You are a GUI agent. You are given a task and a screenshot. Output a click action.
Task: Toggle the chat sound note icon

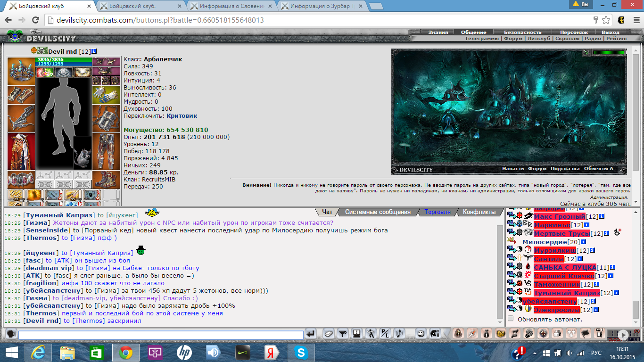pos(399,334)
